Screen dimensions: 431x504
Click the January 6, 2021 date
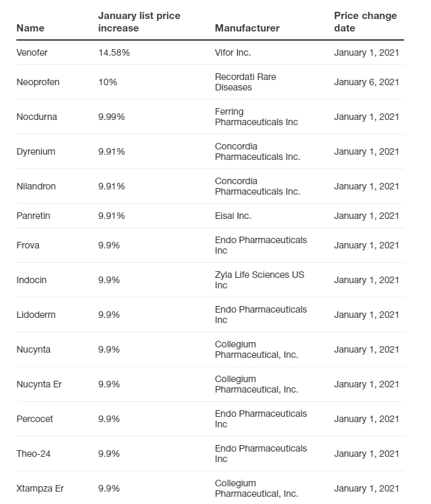click(x=366, y=82)
